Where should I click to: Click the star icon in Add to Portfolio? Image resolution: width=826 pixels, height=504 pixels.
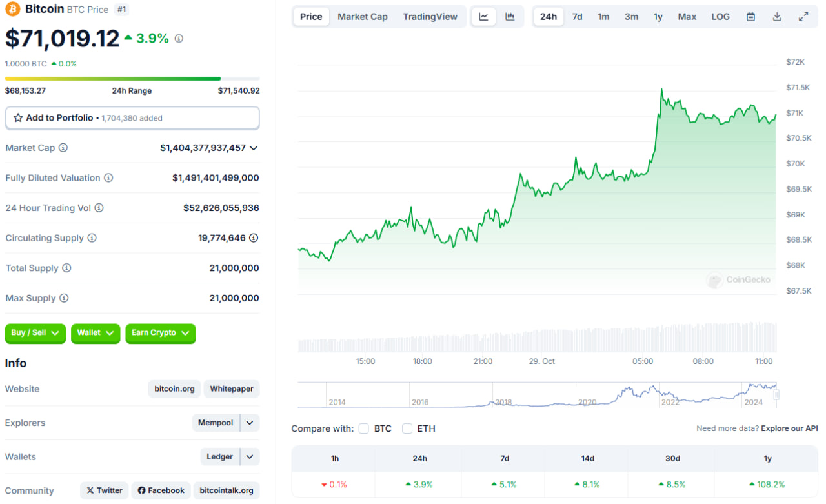tap(18, 118)
